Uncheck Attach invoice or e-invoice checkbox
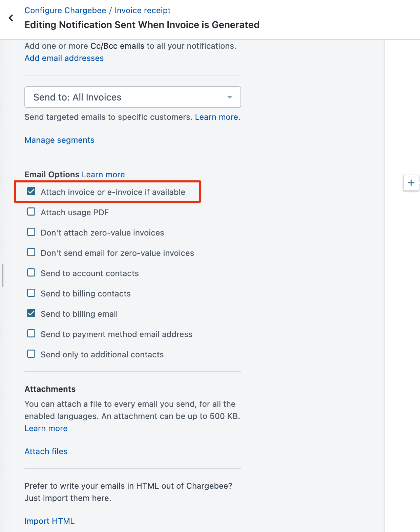This screenshot has width=420, height=532. (31, 192)
